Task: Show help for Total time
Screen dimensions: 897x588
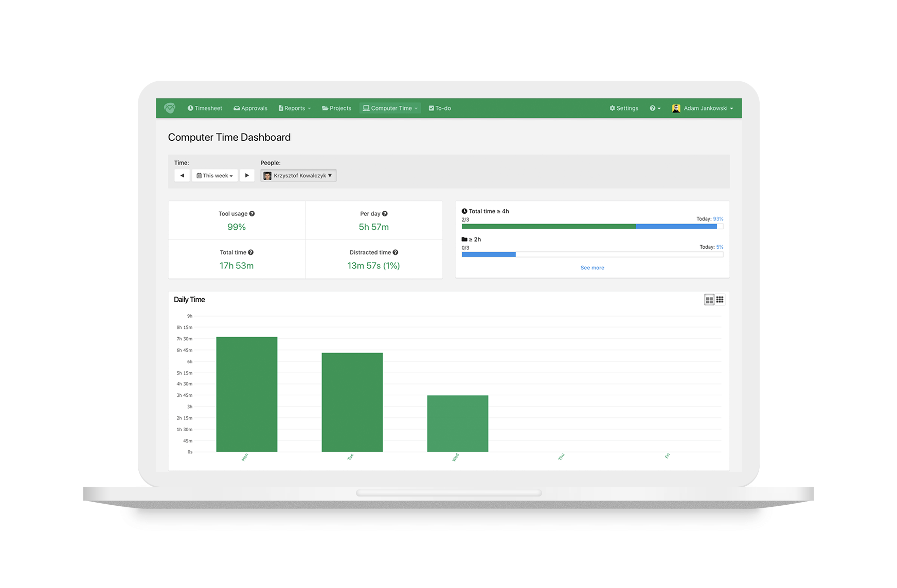Action: pos(251,252)
